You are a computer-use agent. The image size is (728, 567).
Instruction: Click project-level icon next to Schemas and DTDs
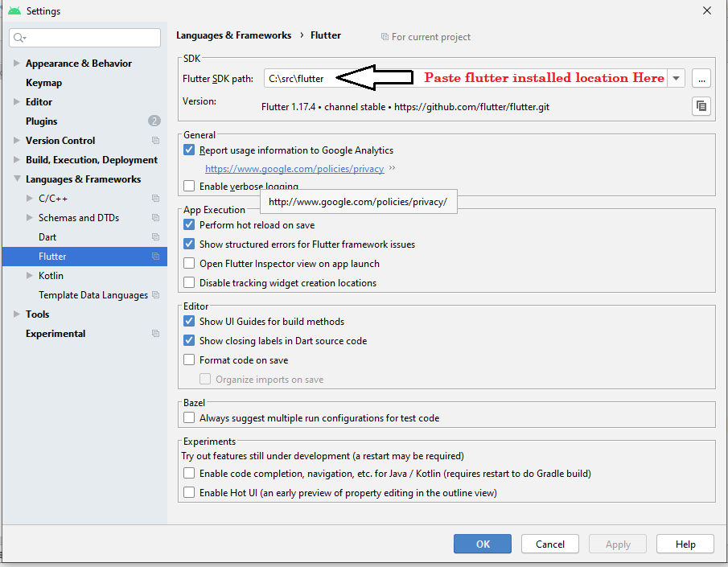155,218
